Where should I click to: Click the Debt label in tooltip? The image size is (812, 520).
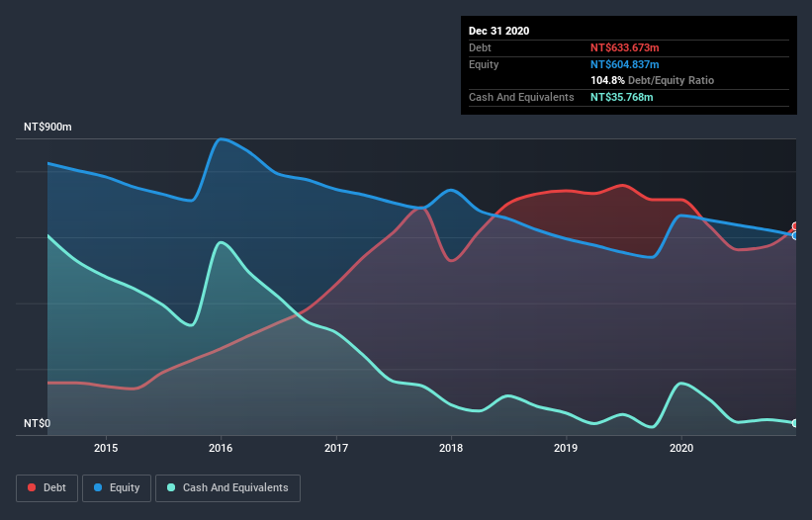[480, 47]
